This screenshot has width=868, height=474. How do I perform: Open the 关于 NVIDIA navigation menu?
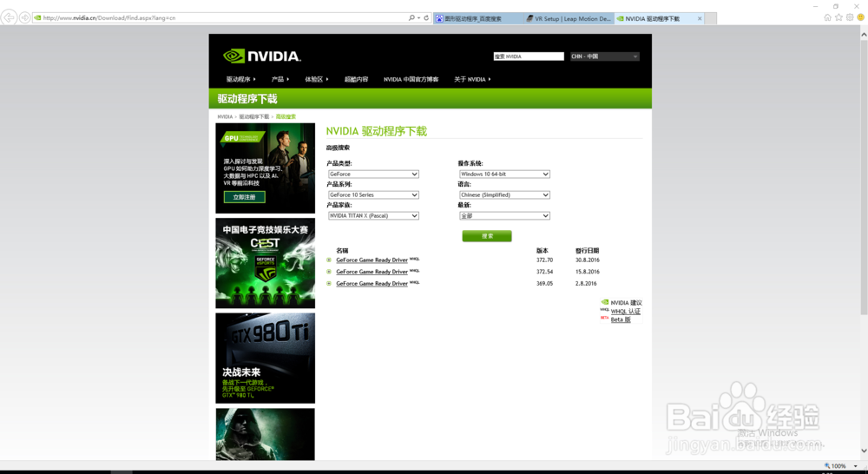(472, 79)
